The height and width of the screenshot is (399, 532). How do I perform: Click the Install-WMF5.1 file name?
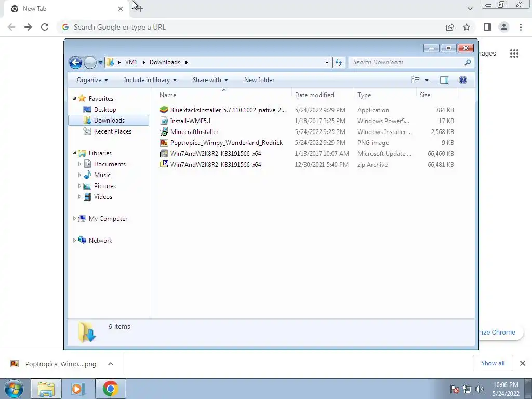click(191, 121)
